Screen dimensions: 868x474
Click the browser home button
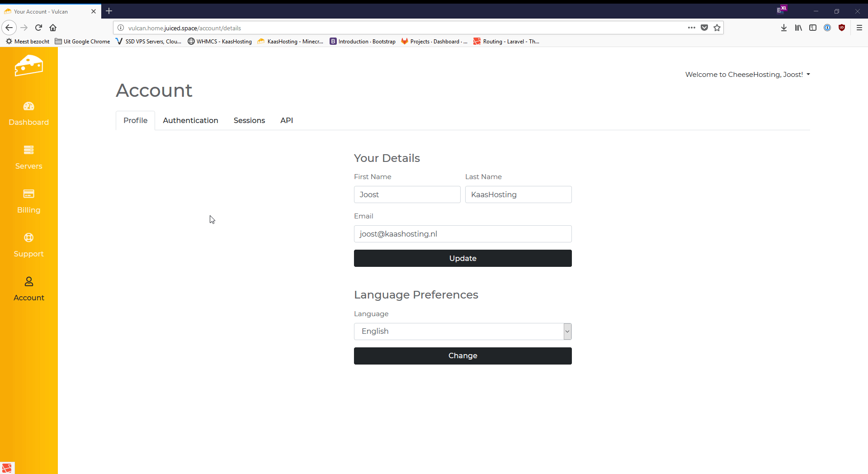pyautogui.click(x=53, y=28)
